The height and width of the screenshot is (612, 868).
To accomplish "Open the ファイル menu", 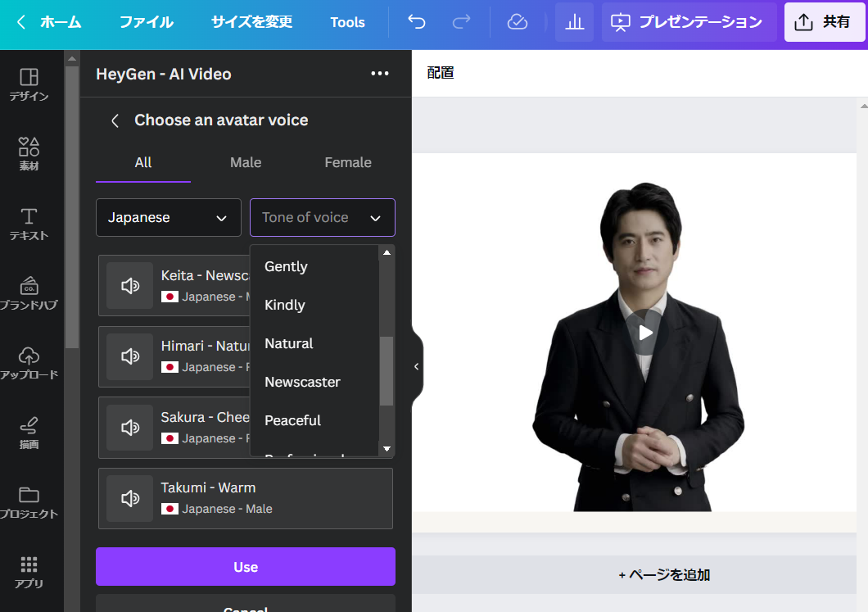I will (x=146, y=22).
